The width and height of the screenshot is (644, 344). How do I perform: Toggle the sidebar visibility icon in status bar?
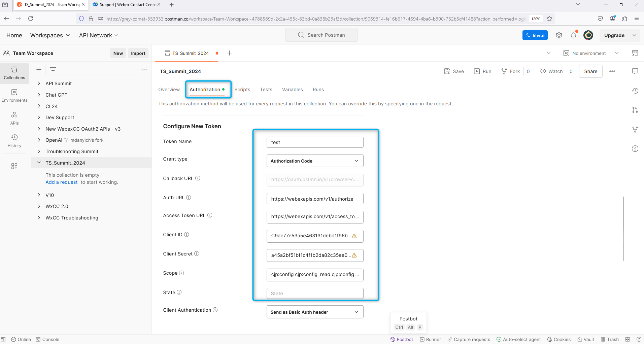(3, 339)
